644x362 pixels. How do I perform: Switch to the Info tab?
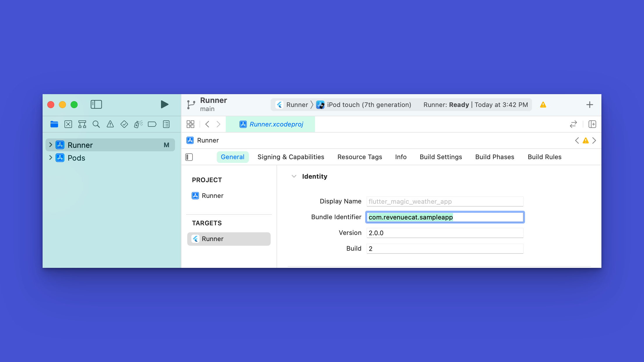pos(401,157)
